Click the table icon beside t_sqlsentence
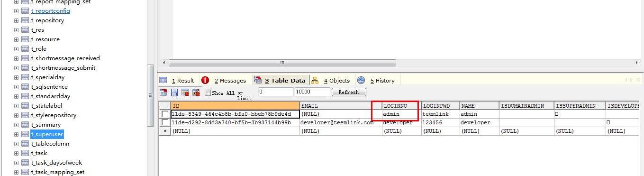 point(25,87)
